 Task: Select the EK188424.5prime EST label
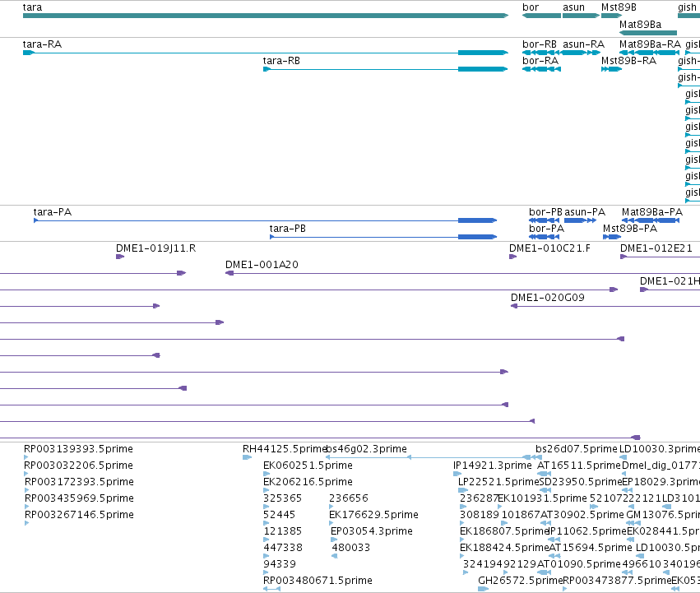pos(504,548)
